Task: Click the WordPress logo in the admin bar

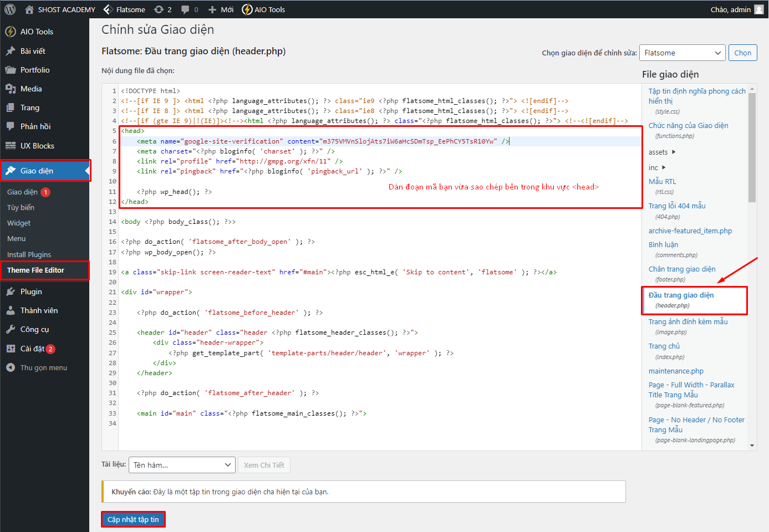Action: click(9, 9)
